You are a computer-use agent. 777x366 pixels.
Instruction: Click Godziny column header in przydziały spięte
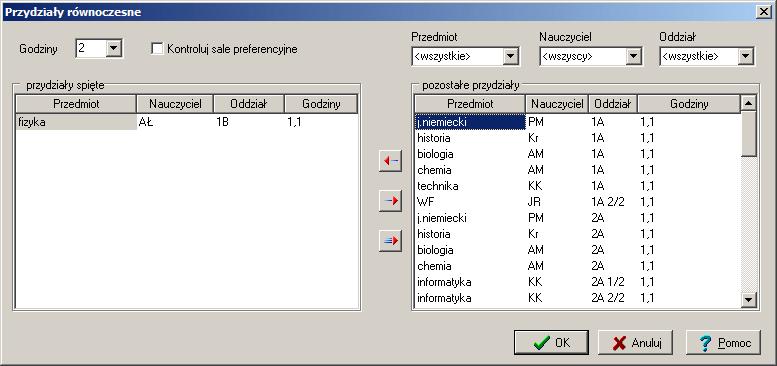[x=321, y=104]
